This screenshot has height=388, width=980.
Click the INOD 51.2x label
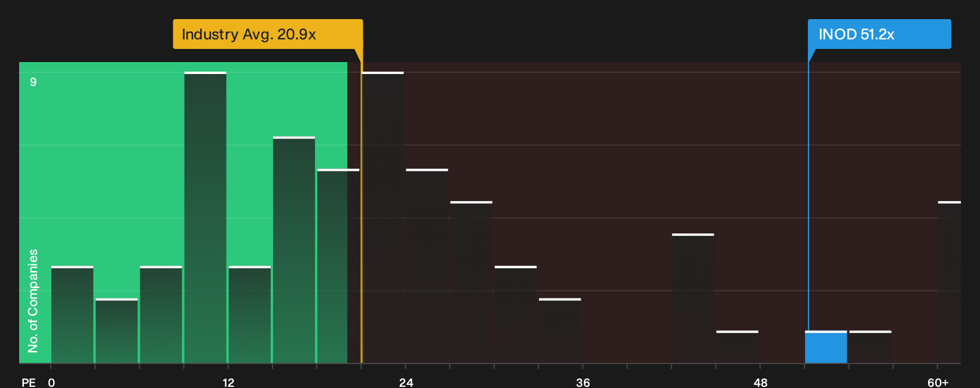879,34
